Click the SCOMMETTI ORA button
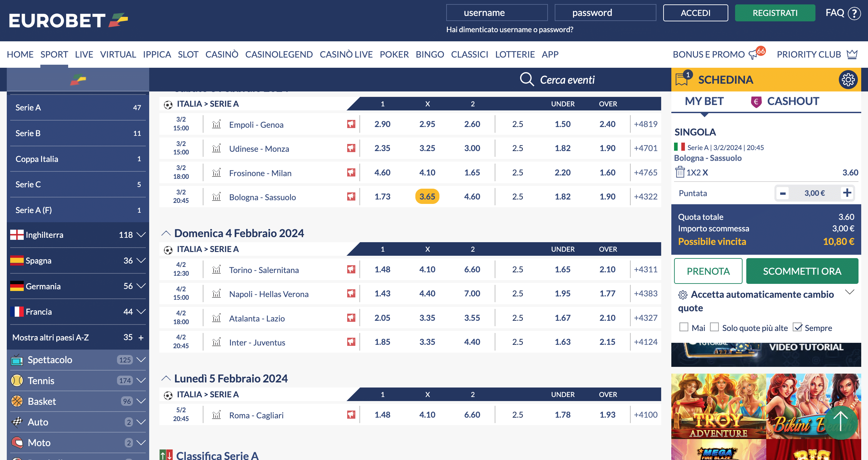 point(802,271)
